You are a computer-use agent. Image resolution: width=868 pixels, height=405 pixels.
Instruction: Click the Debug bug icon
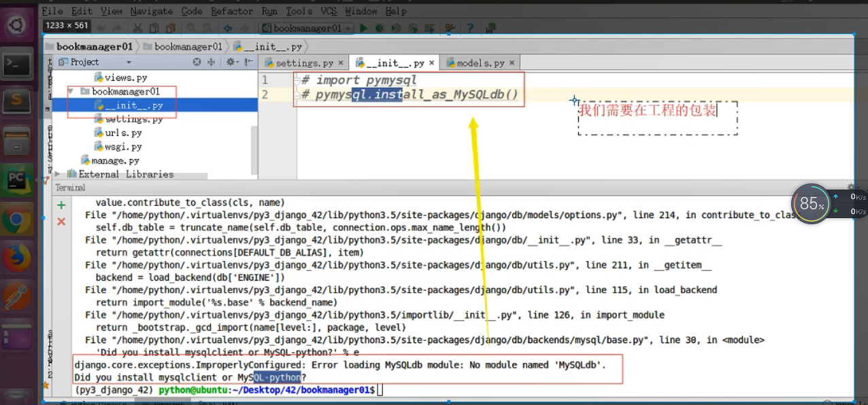pos(380,29)
